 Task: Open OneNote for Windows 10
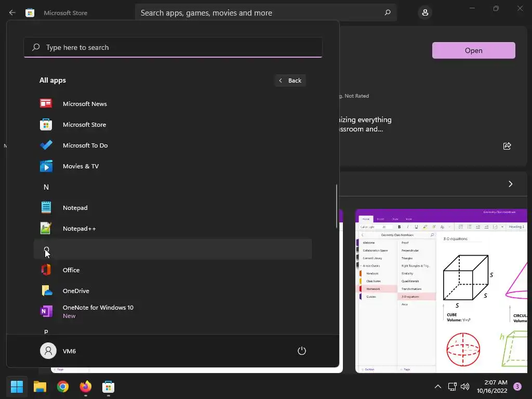click(172, 312)
